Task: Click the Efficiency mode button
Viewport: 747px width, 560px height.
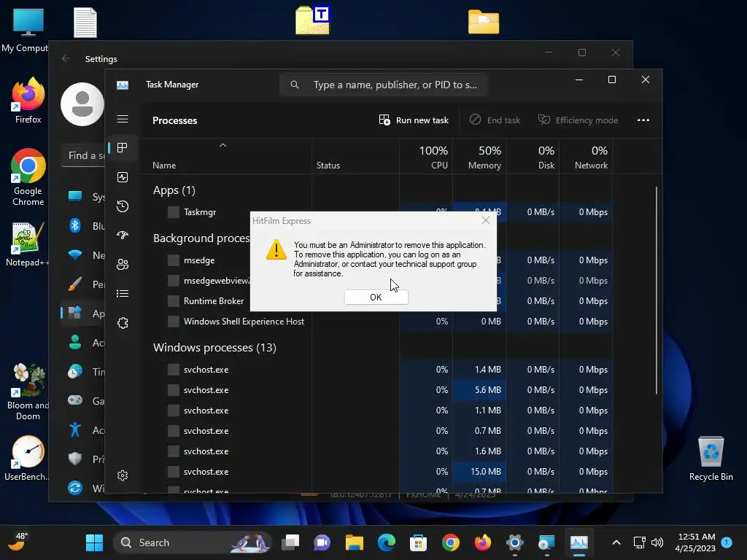Action: (x=578, y=120)
